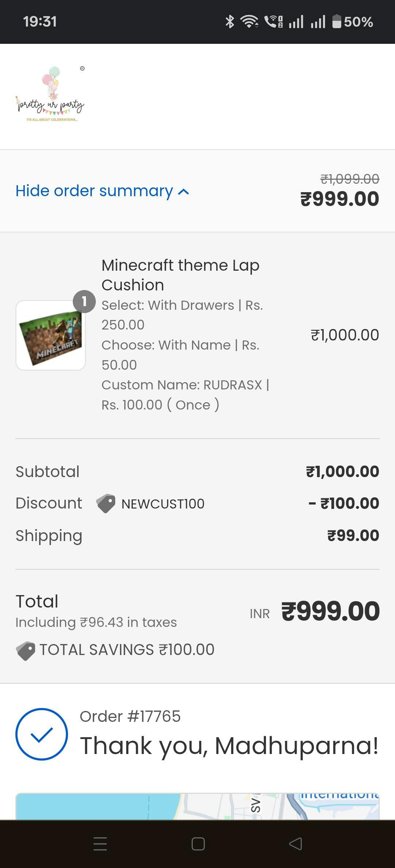The height and width of the screenshot is (868, 395).
Task: Tap the Total Savings tag icon
Action: tap(26, 651)
